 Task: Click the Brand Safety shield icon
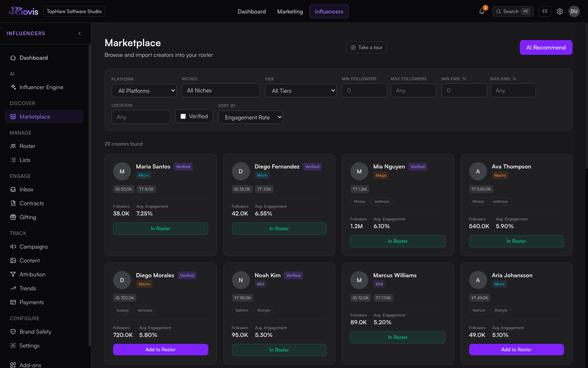click(13, 332)
